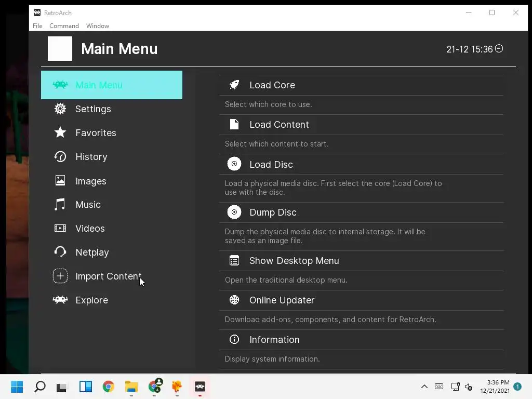Open the Explore label
This screenshot has width=532, height=399.
(91, 300)
